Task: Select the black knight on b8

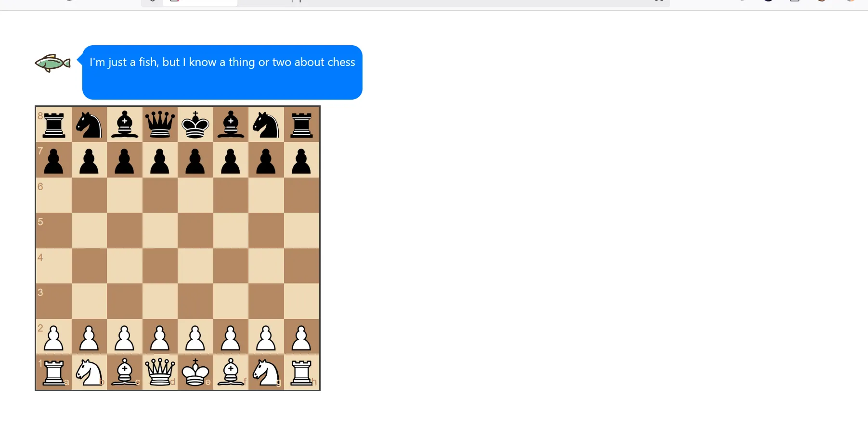Action: tap(89, 125)
